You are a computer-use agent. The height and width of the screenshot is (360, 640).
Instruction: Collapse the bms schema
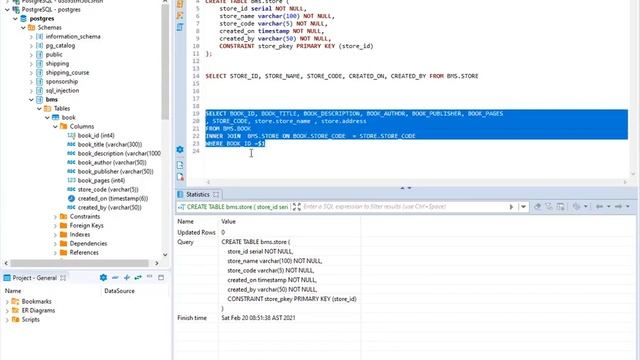pos(31,100)
